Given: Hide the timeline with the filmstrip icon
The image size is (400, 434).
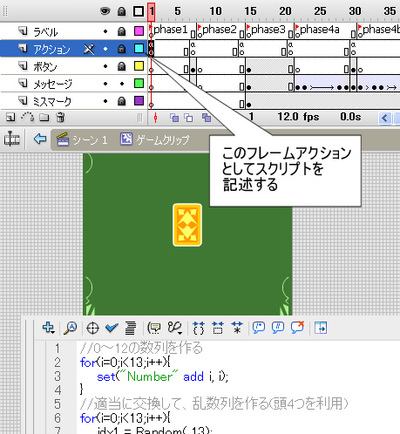Looking at the screenshot, I should click(x=12, y=139).
